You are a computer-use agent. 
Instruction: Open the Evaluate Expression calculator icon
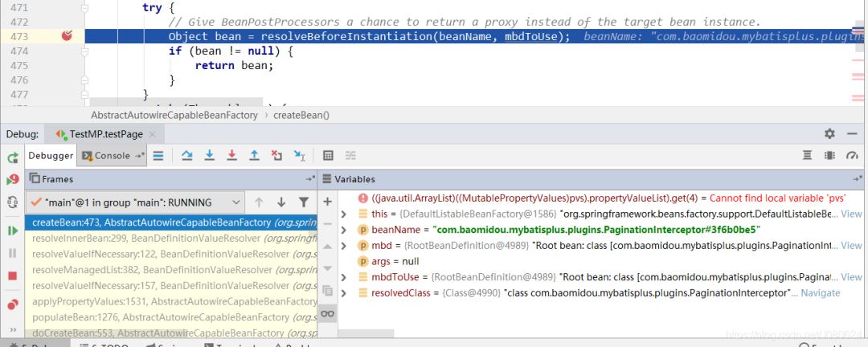[328, 156]
